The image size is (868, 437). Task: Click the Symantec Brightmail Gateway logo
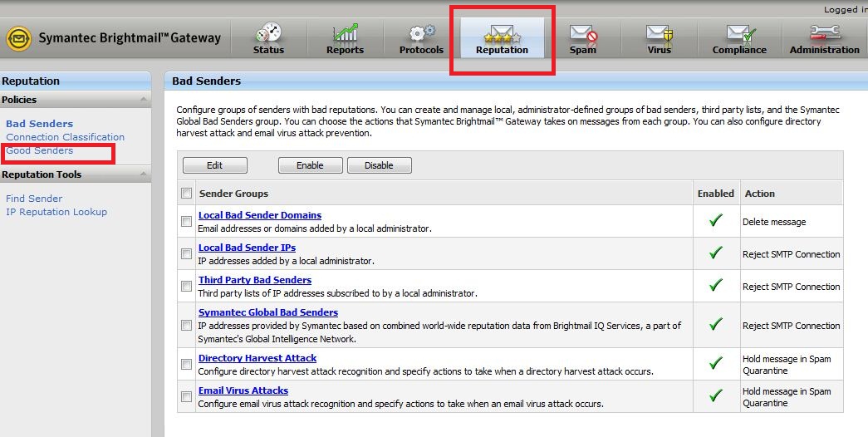click(x=18, y=38)
